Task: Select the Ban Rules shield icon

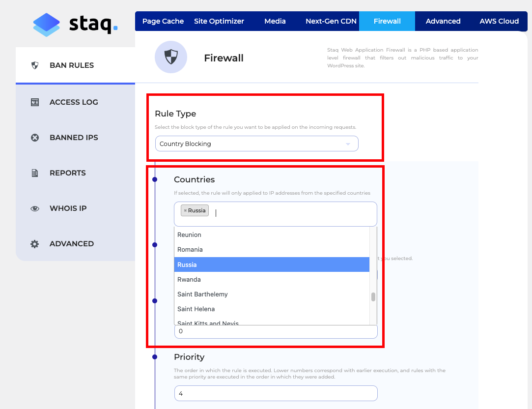Action: (34, 65)
